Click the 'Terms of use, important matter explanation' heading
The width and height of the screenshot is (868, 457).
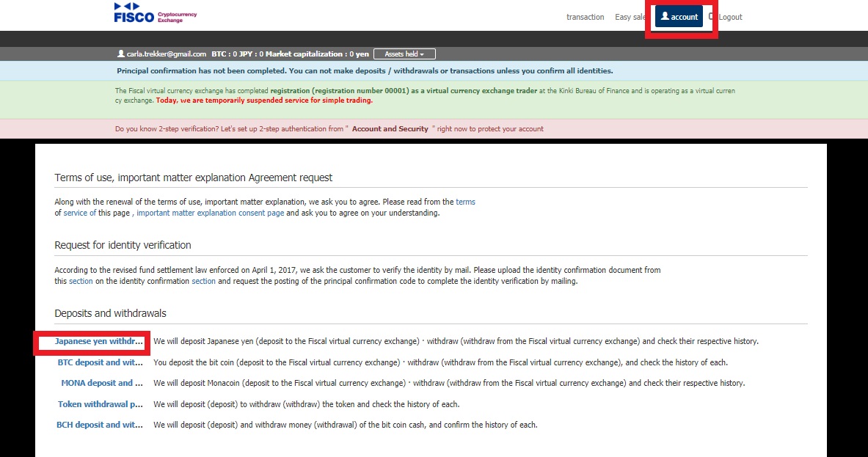pyautogui.click(x=193, y=178)
